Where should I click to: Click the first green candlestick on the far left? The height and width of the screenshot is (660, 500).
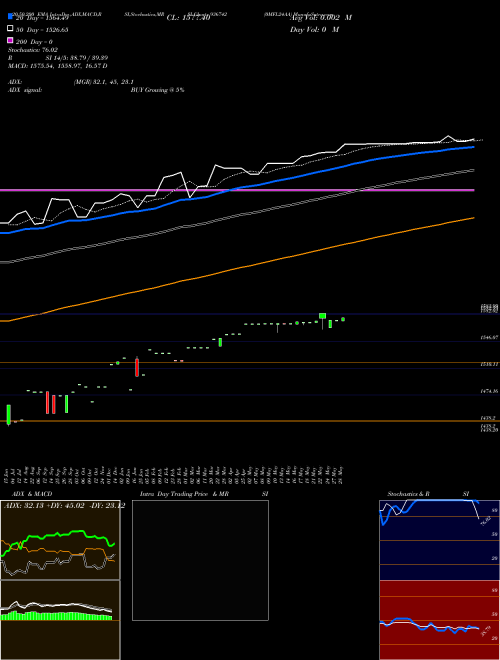(x=8, y=414)
